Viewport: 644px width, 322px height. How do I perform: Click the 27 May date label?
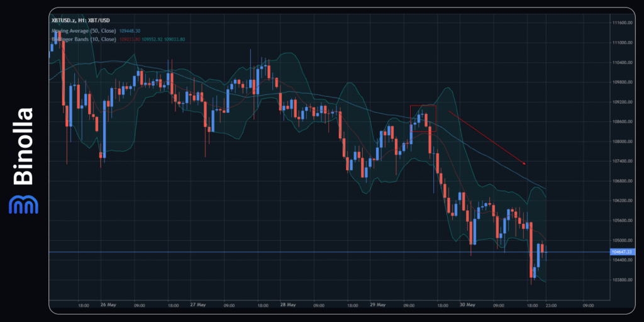(197, 305)
